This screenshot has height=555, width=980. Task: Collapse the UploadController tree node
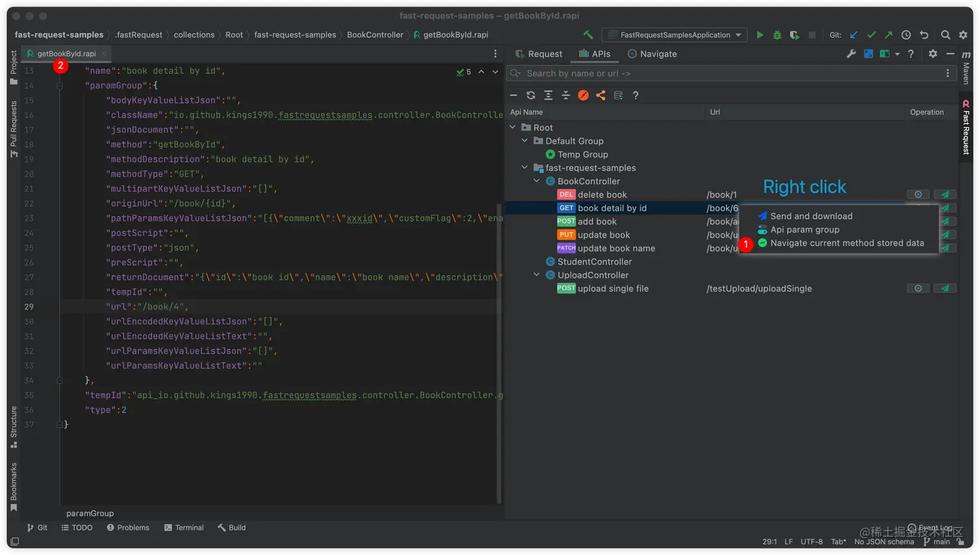pyautogui.click(x=537, y=275)
